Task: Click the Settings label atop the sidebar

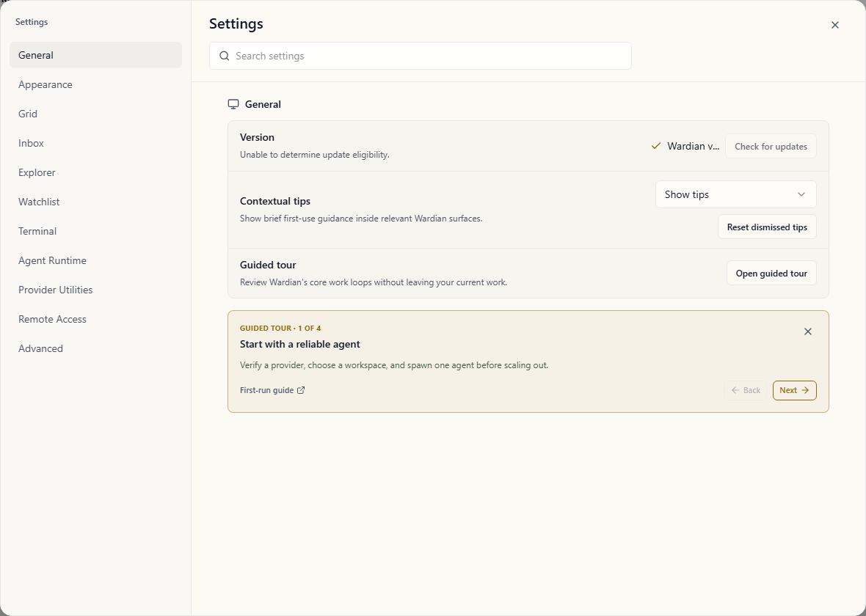Action: click(x=32, y=22)
